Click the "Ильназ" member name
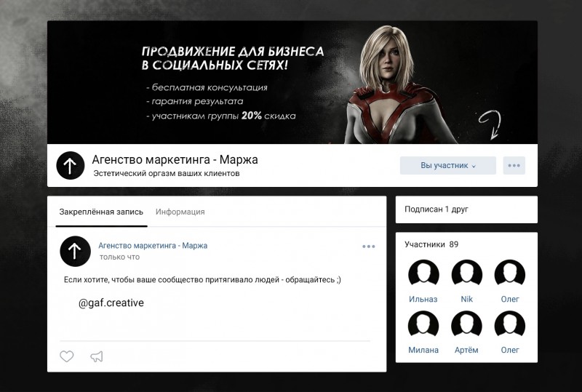Screen dimensions: 582x392 coord(423,299)
